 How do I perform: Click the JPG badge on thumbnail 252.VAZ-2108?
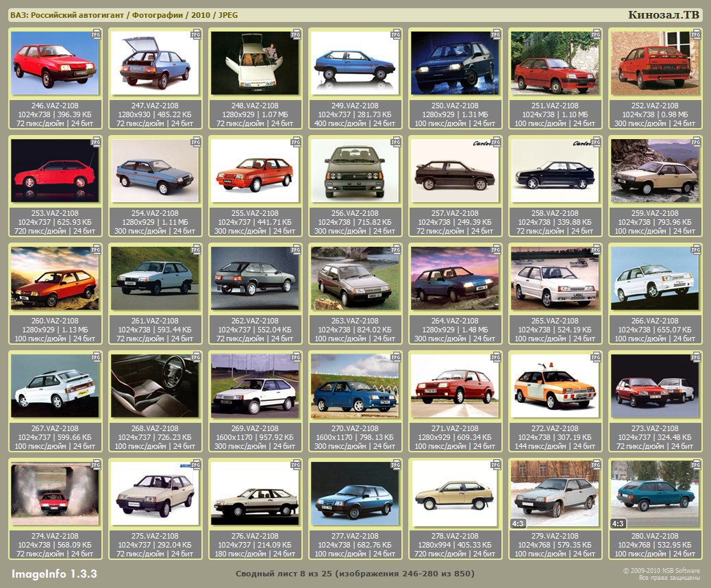(x=695, y=34)
